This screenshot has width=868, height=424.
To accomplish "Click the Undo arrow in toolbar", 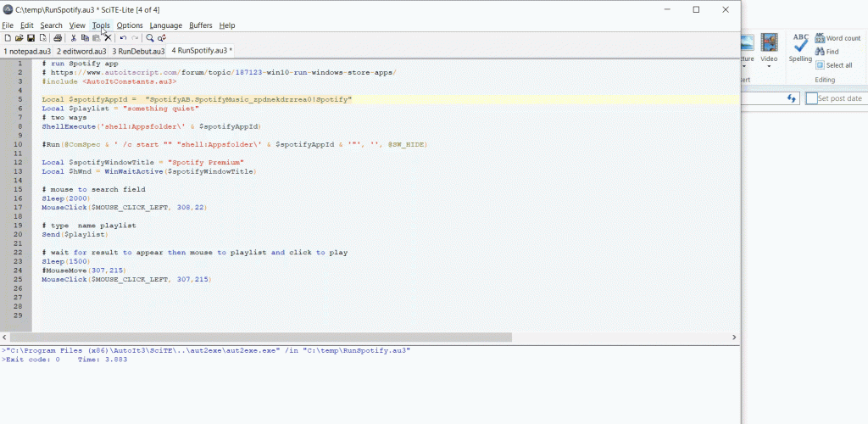I will point(123,38).
